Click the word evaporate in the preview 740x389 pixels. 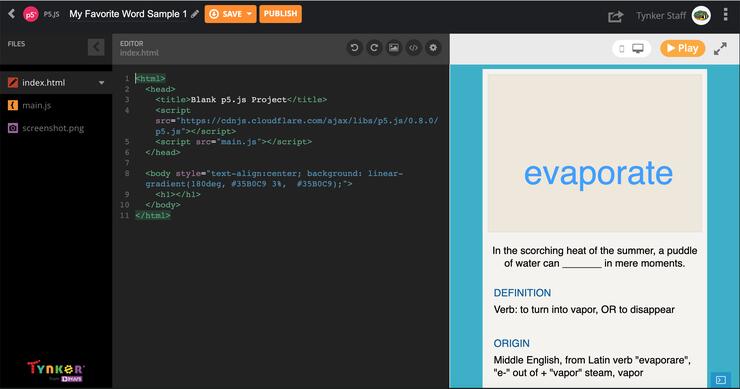pyautogui.click(x=598, y=173)
